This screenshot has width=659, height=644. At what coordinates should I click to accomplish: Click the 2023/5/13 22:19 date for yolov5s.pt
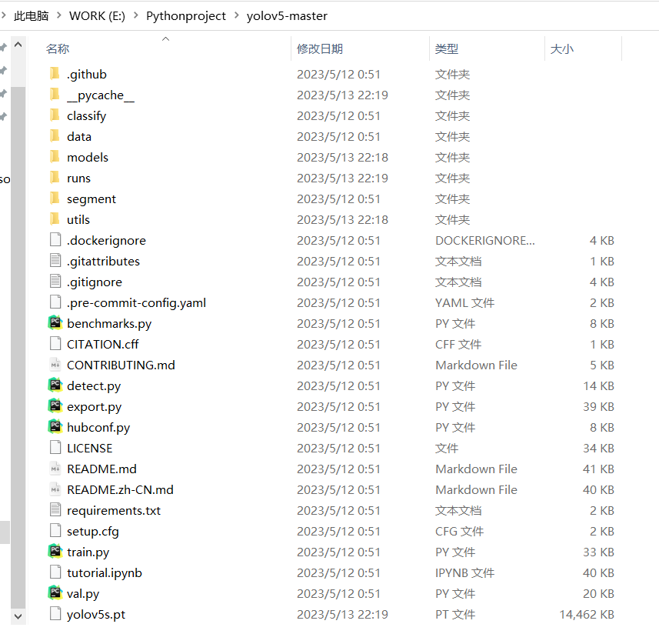click(342, 614)
